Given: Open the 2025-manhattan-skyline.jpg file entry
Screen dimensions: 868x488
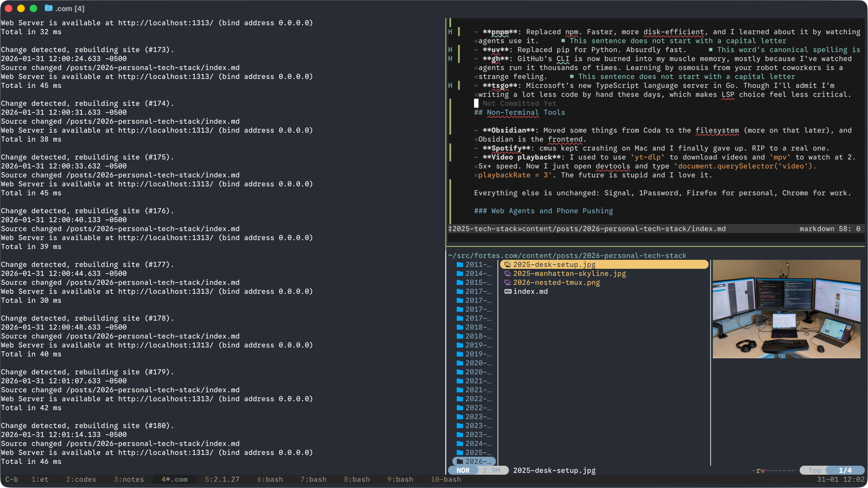Looking at the screenshot, I should click(x=569, y=273).
